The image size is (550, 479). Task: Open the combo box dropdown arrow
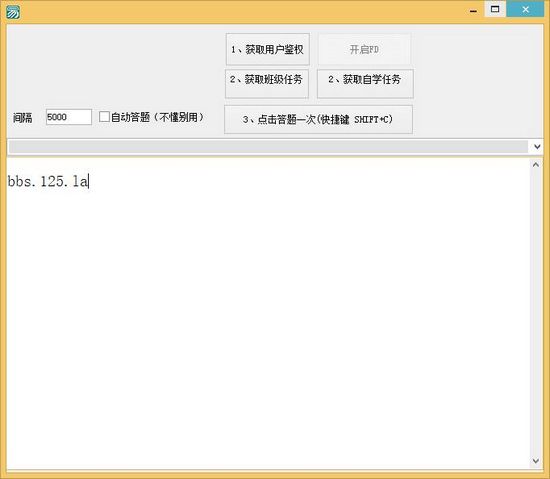pyautogui.click(x=537, y=147)
